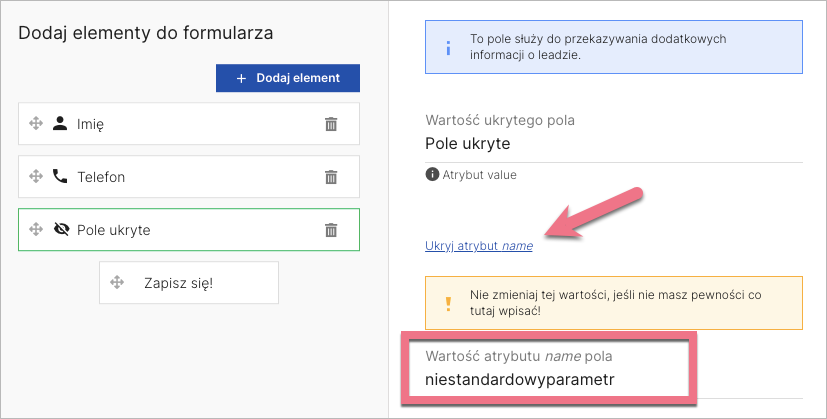Click drag handle for Imię field
The width and height of the screenshot is (827, 419).
(x=36, y=124)
